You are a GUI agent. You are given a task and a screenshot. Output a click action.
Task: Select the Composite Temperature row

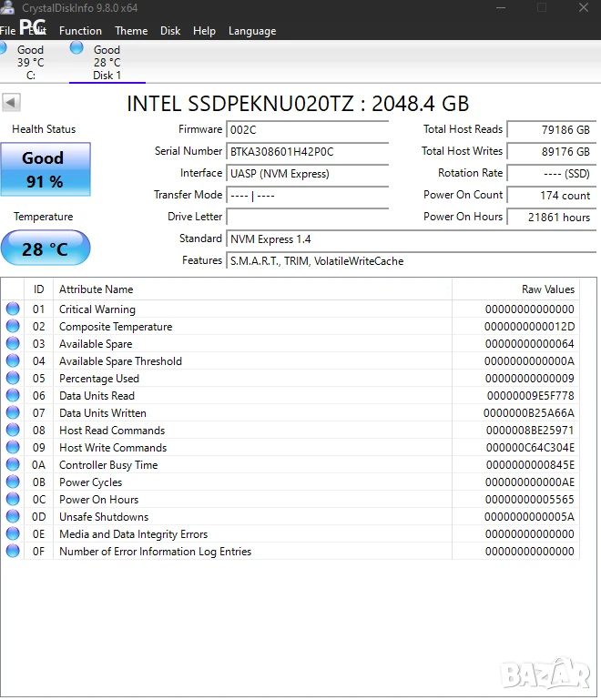(290, 327)
